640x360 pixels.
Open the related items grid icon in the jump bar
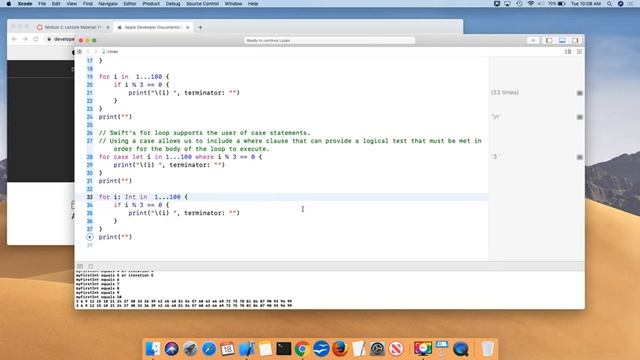coord(79,52)
